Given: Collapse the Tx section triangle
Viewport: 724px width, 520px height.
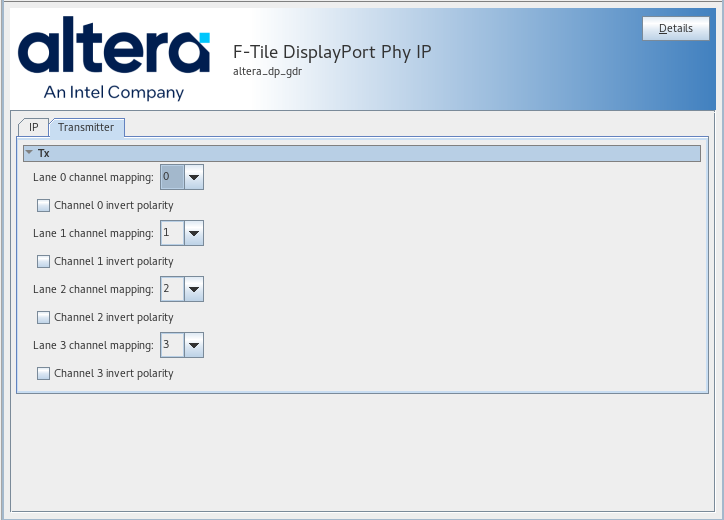Looking at the screenshot, I should click(x=30, y=152).
